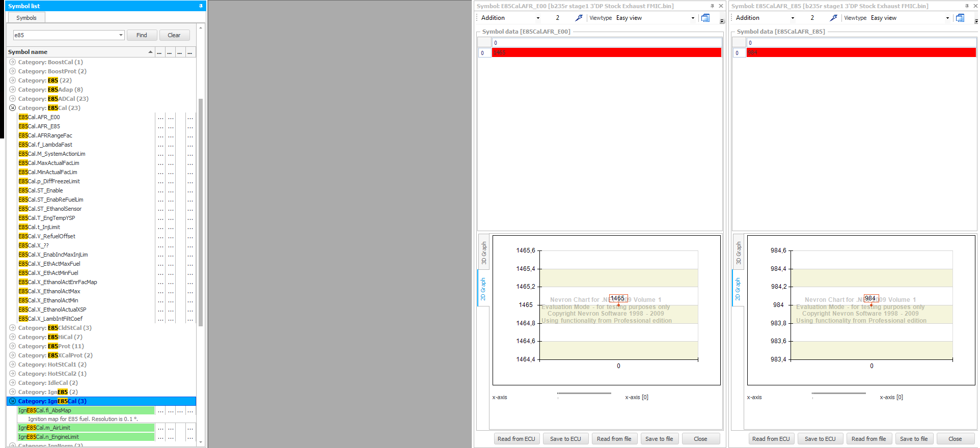Open the e85 search history dropdown

tap(121, 35)
